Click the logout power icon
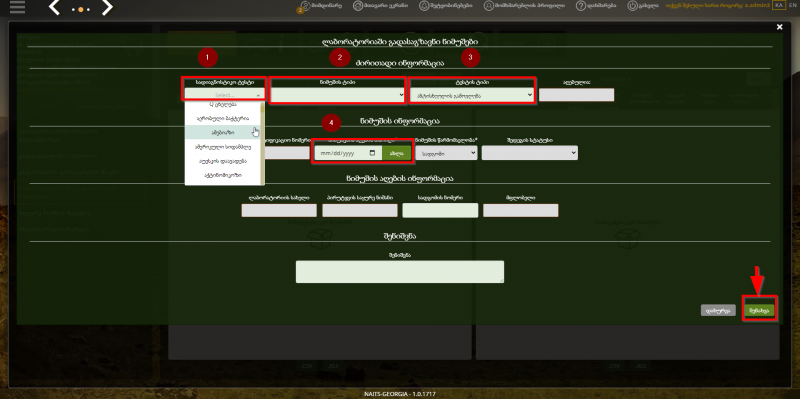 pyautogui.click(x=632, y=6)
